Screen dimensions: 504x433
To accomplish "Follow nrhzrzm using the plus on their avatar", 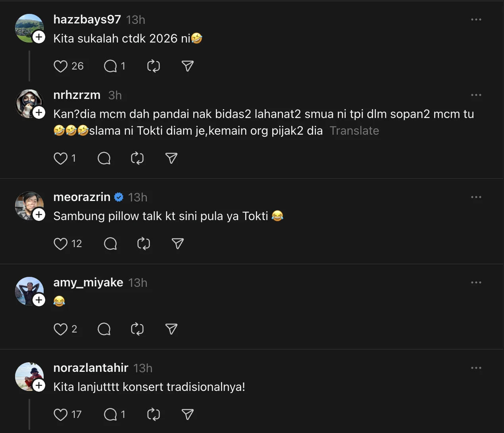I will point(39,112).
